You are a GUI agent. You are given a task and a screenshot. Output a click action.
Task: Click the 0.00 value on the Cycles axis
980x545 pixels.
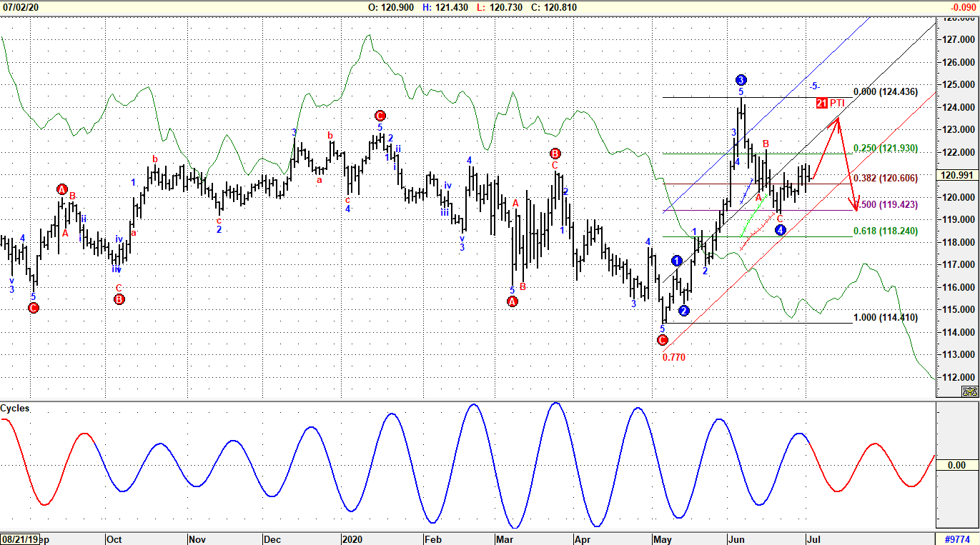point(956,465)
